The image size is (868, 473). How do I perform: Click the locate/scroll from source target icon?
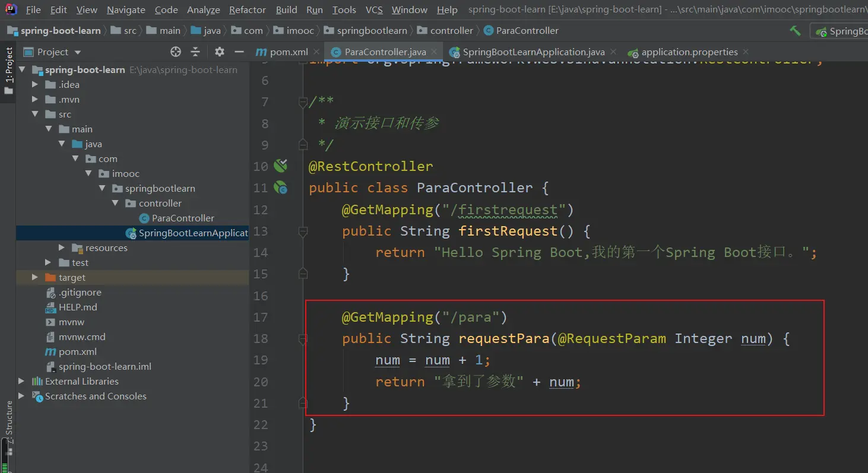tap(175, 52)
